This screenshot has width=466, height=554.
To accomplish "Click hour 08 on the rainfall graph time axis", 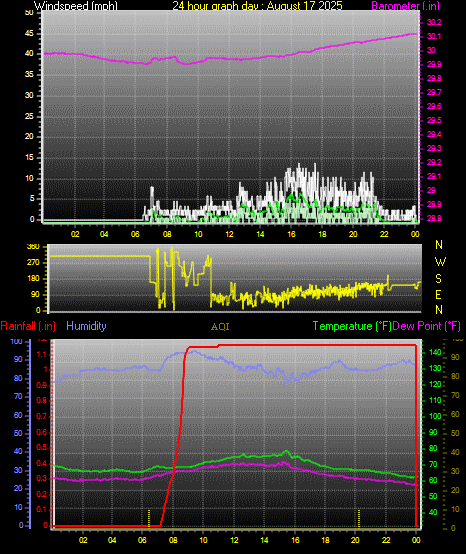I will (173, 540).
